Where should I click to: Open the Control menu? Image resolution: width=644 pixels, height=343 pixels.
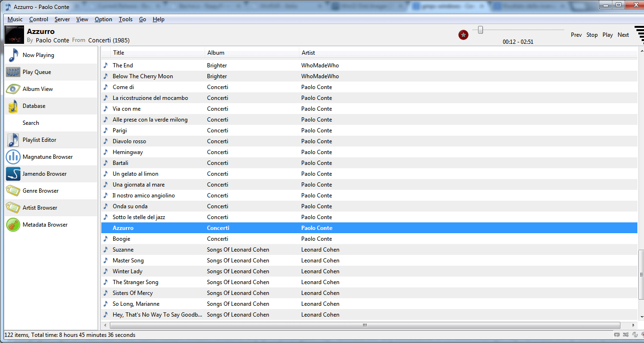[x=39, y=19]
